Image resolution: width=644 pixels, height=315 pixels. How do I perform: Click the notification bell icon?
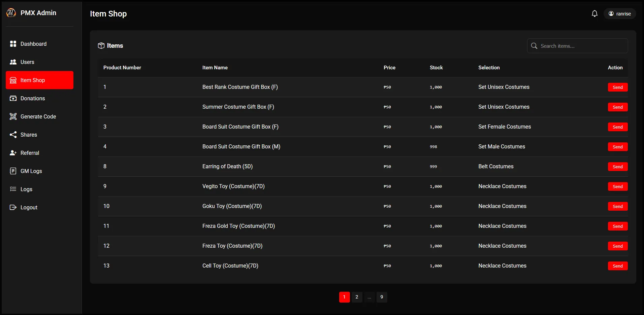[x=594, y=13]
